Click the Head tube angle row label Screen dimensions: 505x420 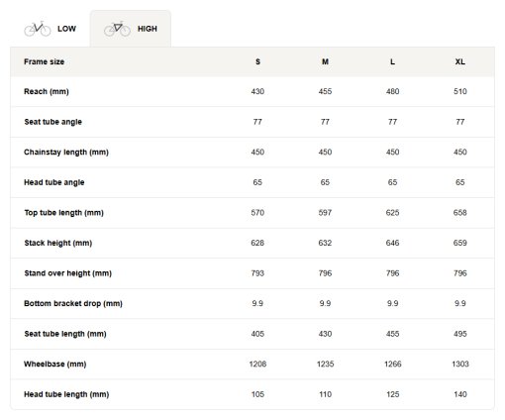[54, 182]
